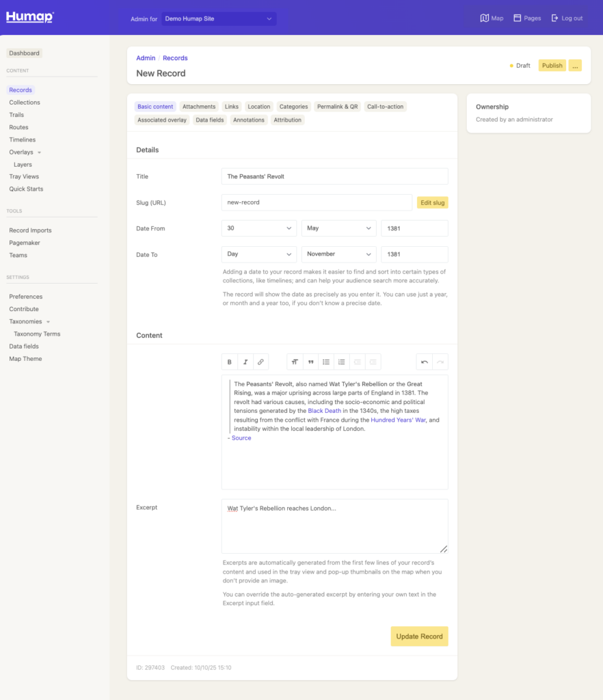This screenshot has width=603, height=700.
Task: Switch to the Attachments tab
Action: click(x=198, y=107)
